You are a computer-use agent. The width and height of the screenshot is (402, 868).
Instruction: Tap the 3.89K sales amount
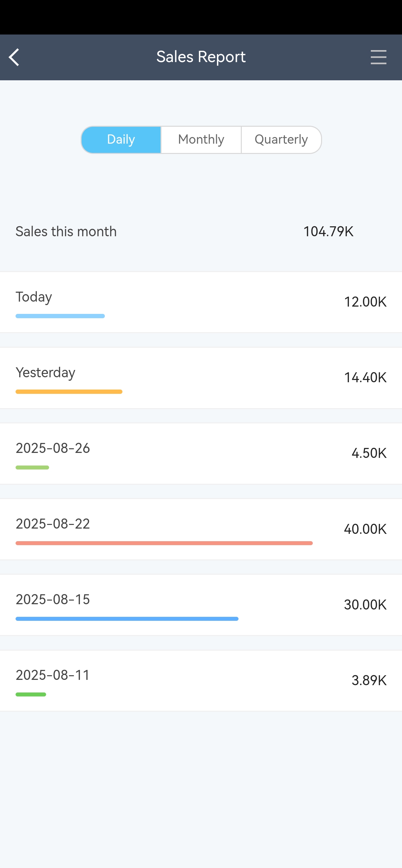pos(368,680)
